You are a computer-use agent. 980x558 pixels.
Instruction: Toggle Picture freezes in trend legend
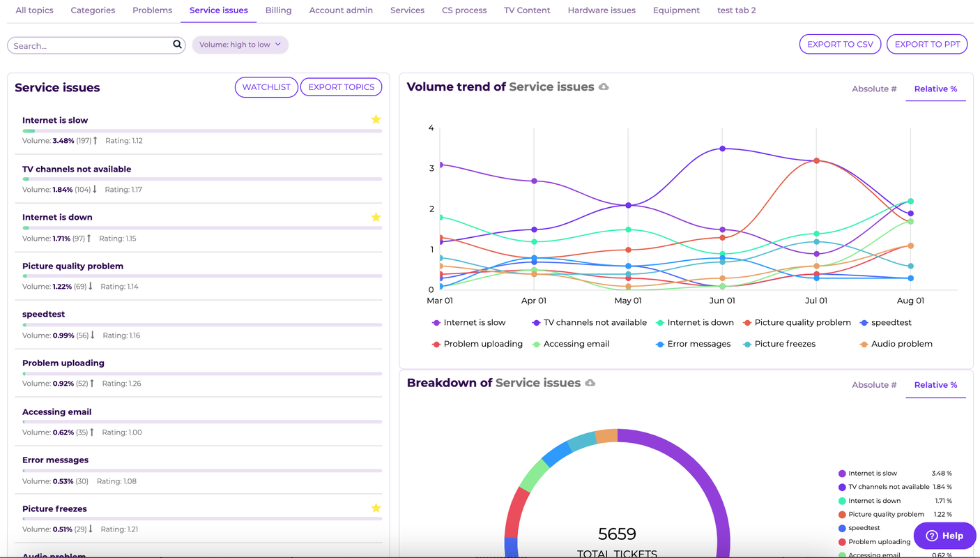[779, 344]
